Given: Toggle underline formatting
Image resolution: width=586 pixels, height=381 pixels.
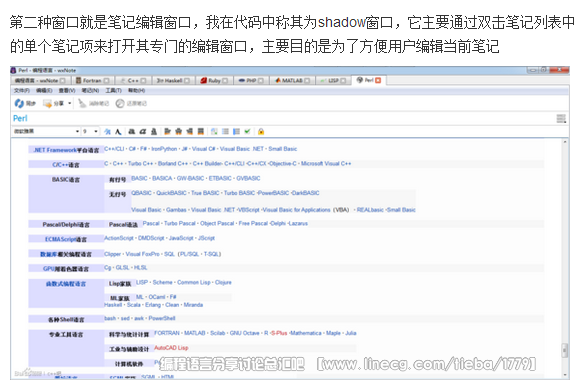Looking at the screenshot, I should 154,131.
